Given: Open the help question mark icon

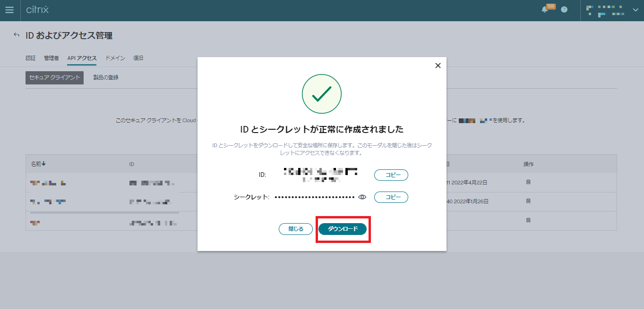Looking at the screenshot, I should pos(563,10).
